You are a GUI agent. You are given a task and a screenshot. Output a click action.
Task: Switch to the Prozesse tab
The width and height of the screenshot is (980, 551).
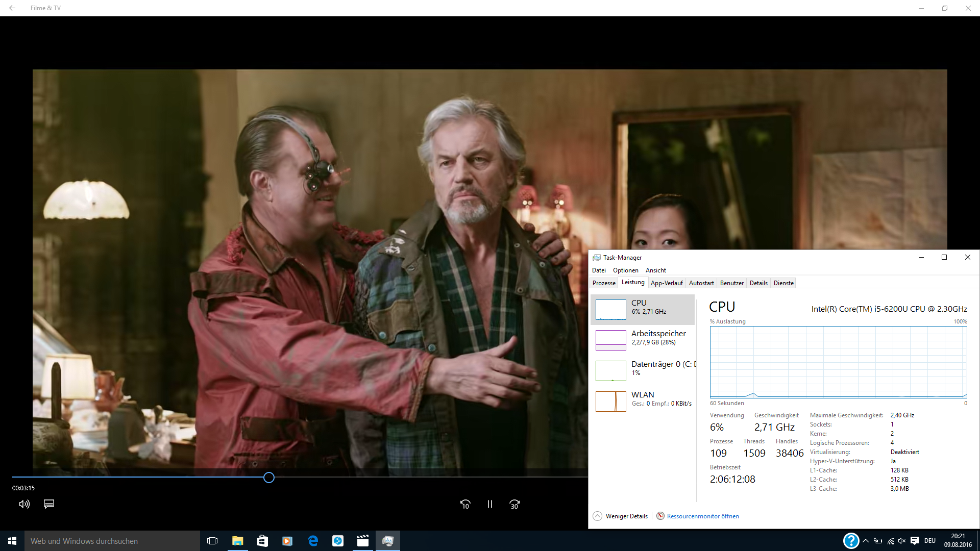click(604, 283)
